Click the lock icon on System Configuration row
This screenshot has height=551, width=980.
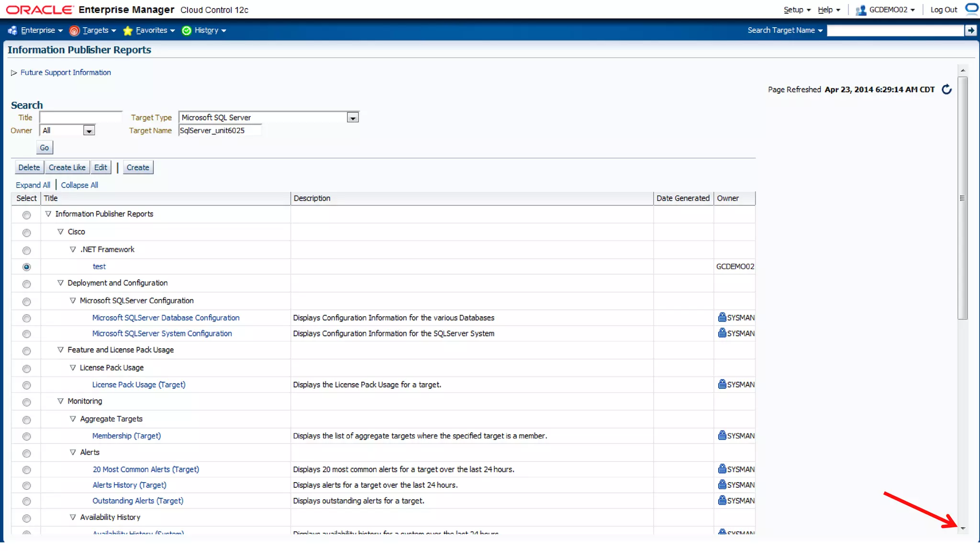(722, 333)
